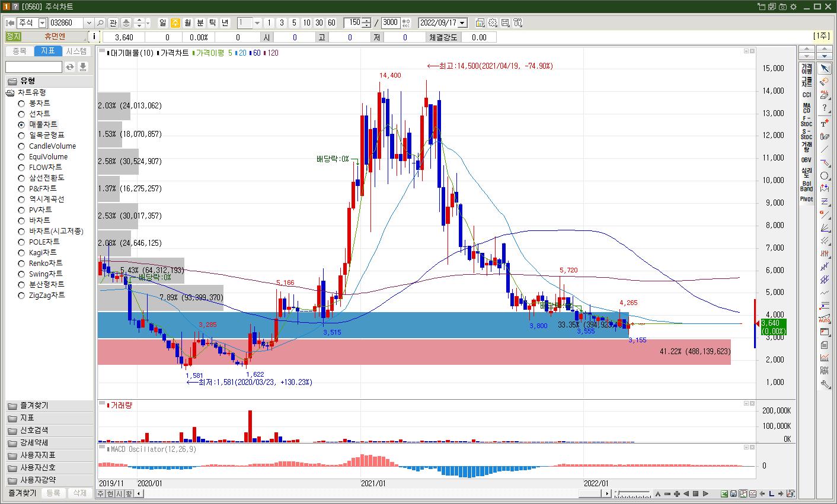837x504 pixels.
Task: Switch to the 지표 tab
Action: pyautogui.click(x=48, y=52)
